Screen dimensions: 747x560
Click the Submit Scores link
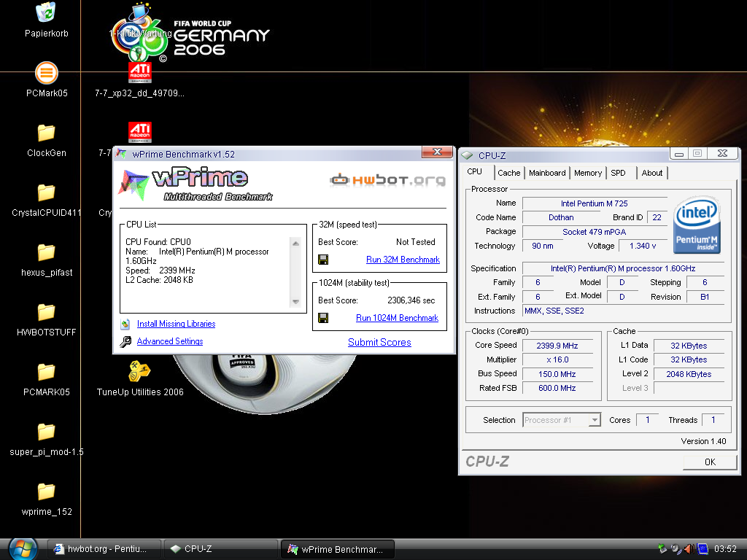(x=379, y=342)
